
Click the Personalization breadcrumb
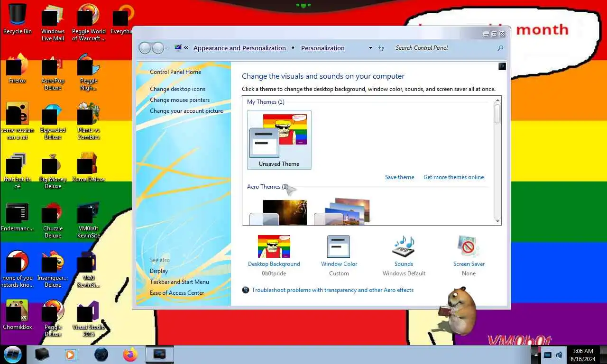(323, 48)
